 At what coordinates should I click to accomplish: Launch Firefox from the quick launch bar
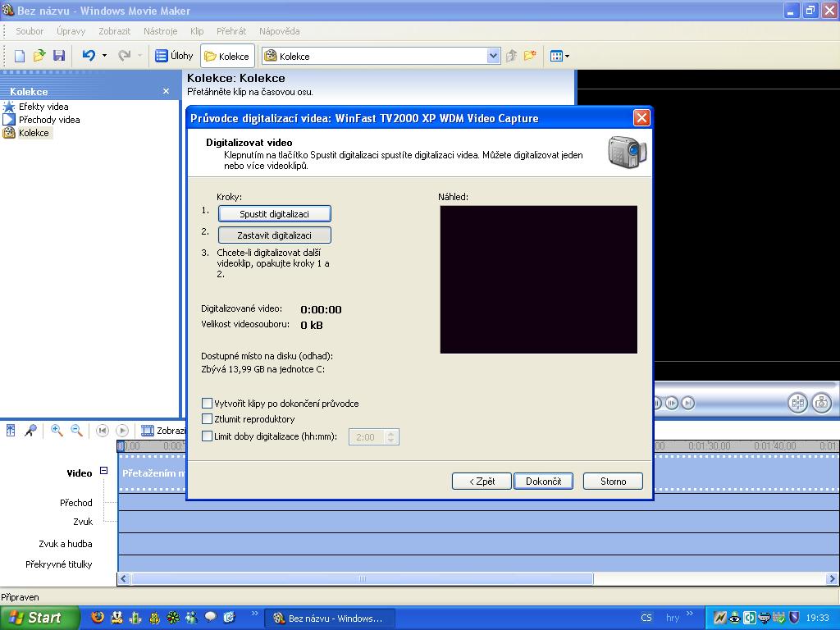point(98,618)
